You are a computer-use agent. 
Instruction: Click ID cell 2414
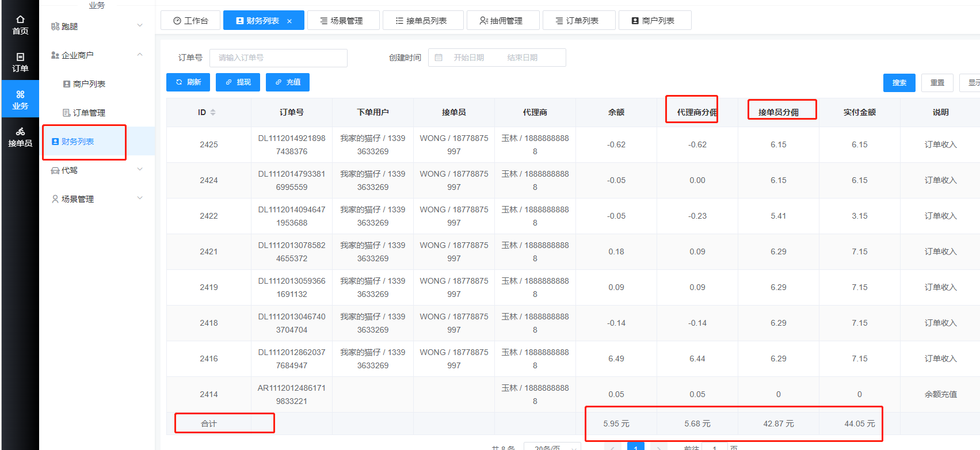[209, 394]
